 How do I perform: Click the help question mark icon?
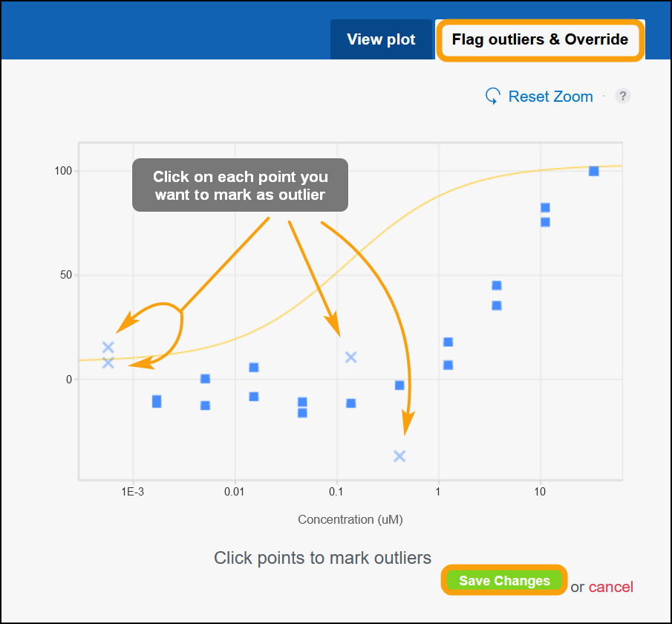click(623, 96)
